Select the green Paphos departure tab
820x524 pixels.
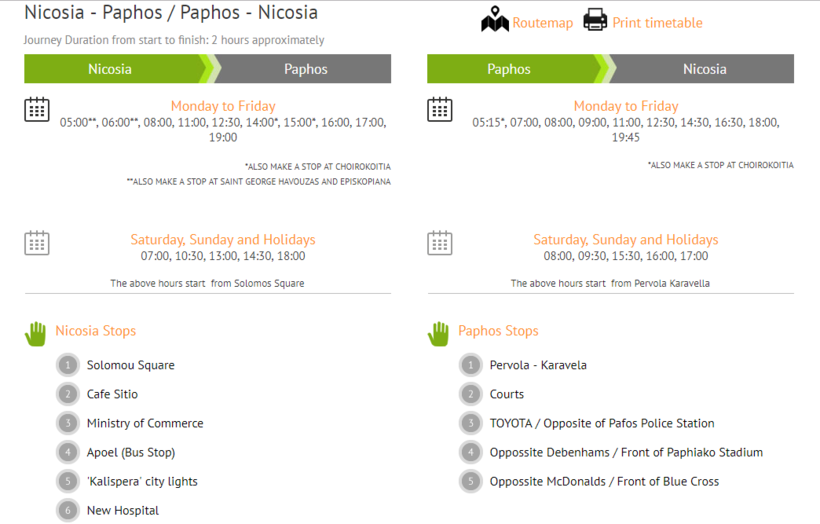pyautogui.click(x=514, y=69)
